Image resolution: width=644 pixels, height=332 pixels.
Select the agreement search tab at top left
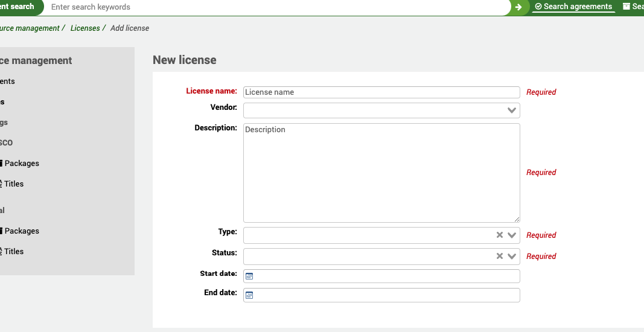point(18,7)
